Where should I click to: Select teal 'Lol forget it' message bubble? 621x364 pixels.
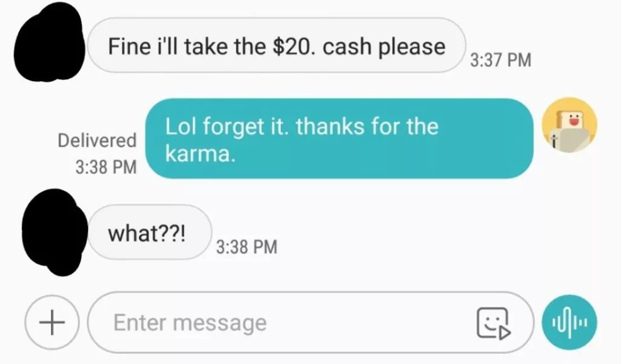(340, 139)
